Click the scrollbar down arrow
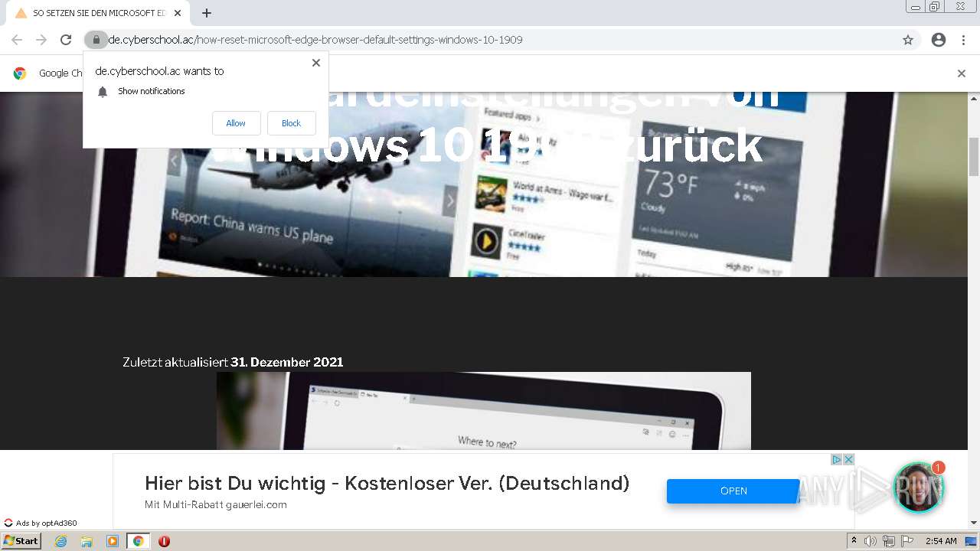980x551 pixels. (x=973, y=523)
